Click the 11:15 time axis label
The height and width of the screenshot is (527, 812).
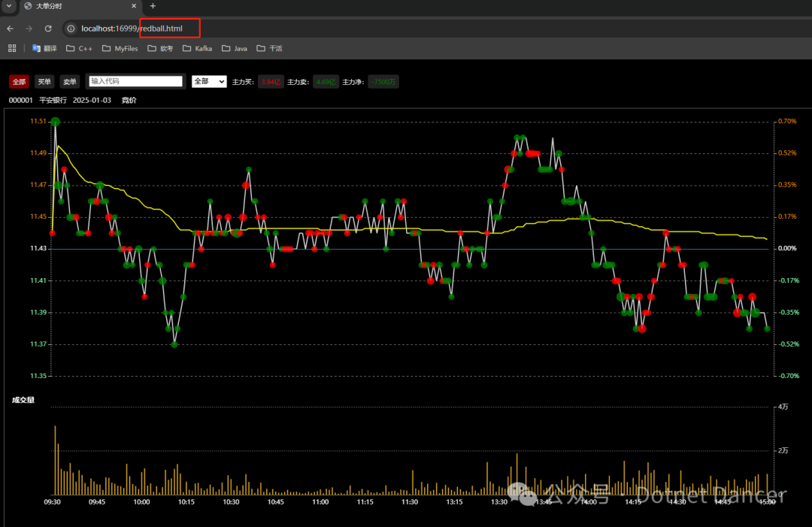point(365,502)
